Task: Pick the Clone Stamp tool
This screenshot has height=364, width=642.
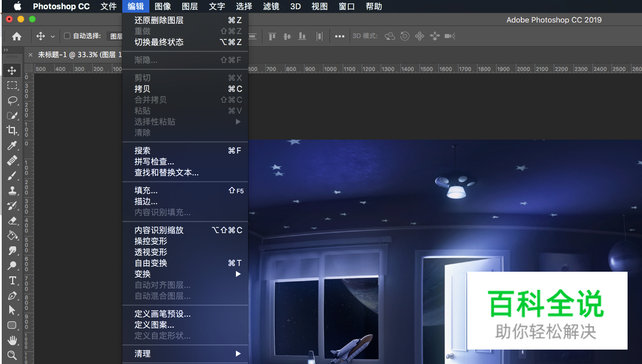Action: 12,190
